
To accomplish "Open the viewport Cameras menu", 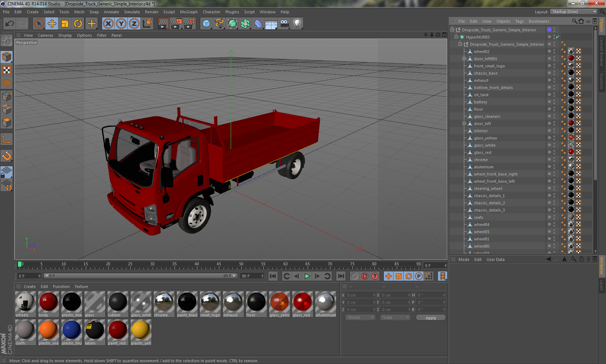I will [x=45, y=35].
